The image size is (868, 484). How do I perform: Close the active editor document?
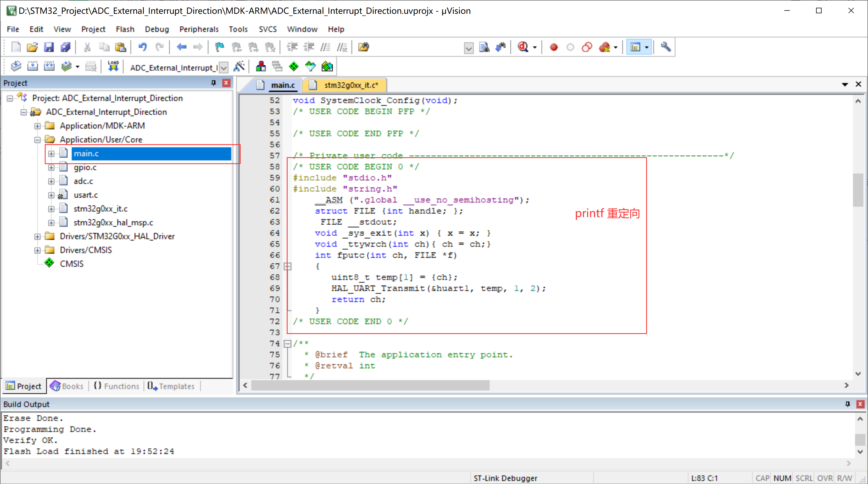(x=859, y=84)
